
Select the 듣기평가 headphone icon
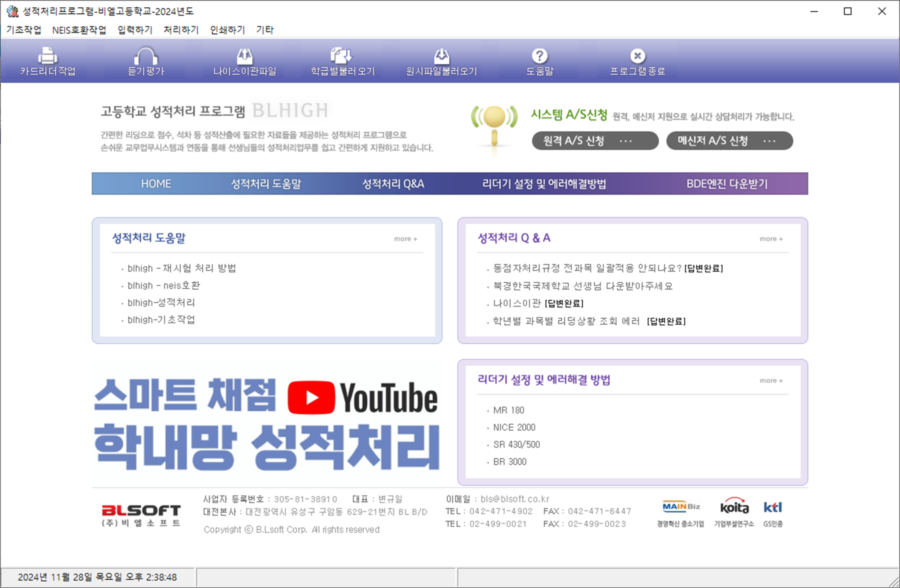(x=146, y=61)
